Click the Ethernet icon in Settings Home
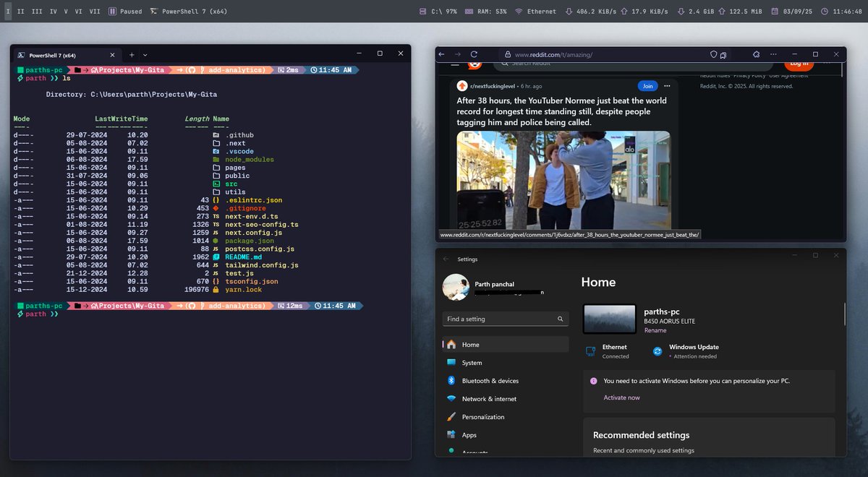This screenshot has width=868, height=477. [590, 351]
